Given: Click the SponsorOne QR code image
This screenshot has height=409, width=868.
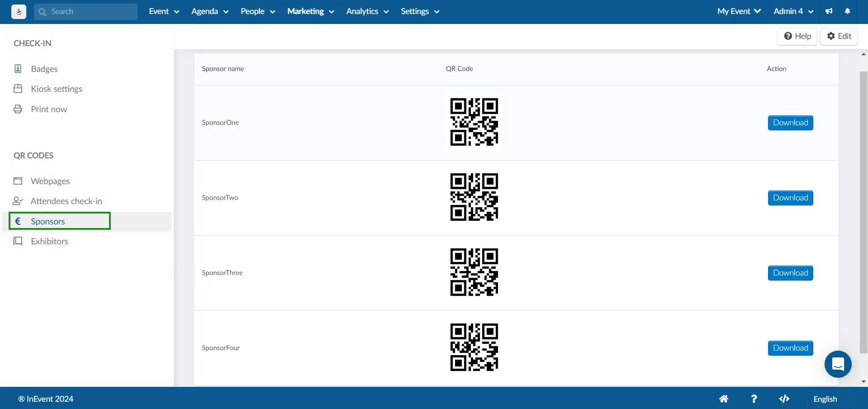Looking at the screenshot, I should (474, 122).
